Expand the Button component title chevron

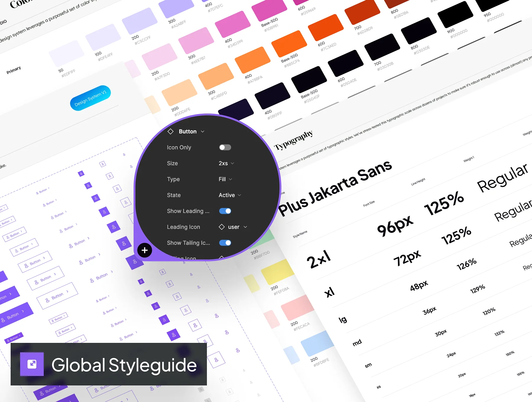[x=202, y=132]
